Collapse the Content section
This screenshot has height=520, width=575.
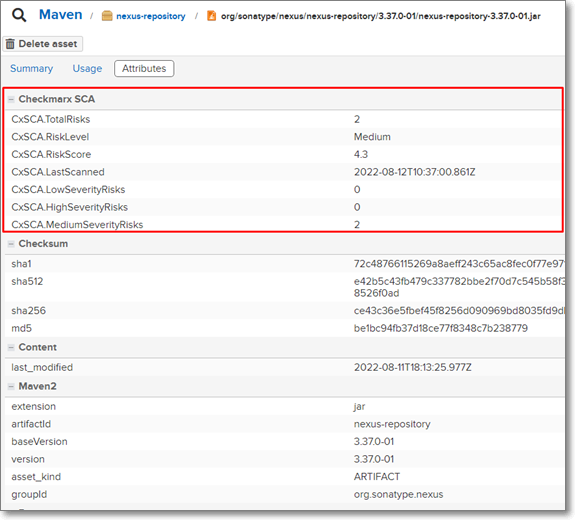coord(11,347)
